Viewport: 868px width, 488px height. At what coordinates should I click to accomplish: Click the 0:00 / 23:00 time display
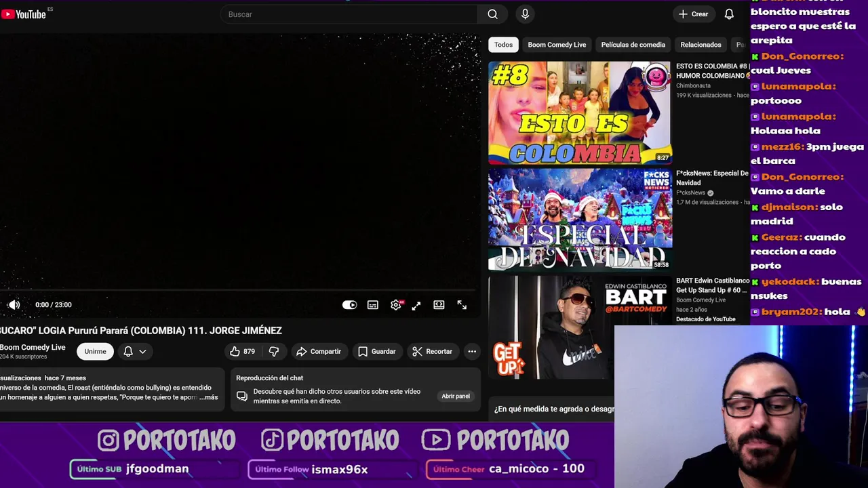(x=54, y=305)
